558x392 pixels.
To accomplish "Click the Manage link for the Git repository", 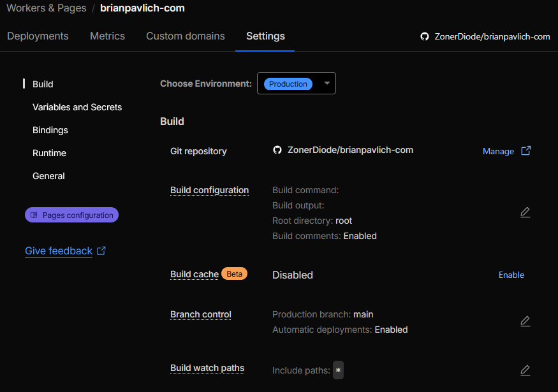I will pos(498,151).
